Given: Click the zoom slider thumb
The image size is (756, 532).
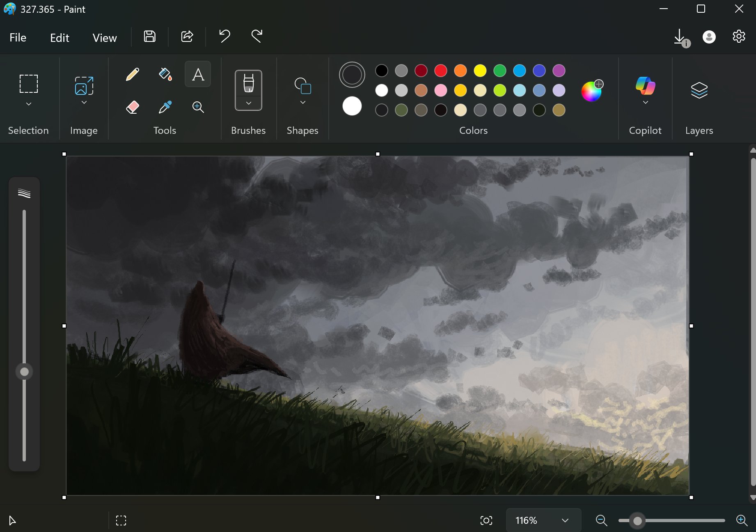Looking at the screenshot, I should 637,521.
